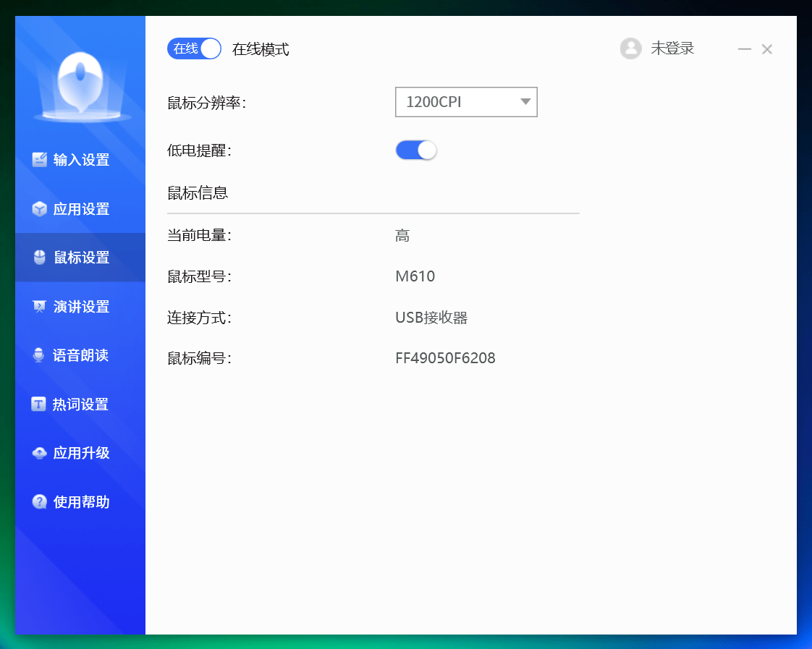Open the 应用升级 page
This screenshot has height=649, width=812.
[x=80, y=453]
